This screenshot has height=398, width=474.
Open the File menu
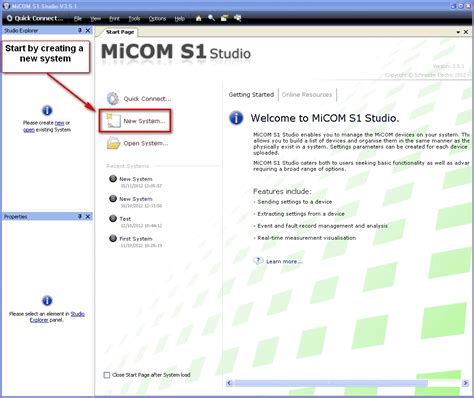tap(78, 19)
